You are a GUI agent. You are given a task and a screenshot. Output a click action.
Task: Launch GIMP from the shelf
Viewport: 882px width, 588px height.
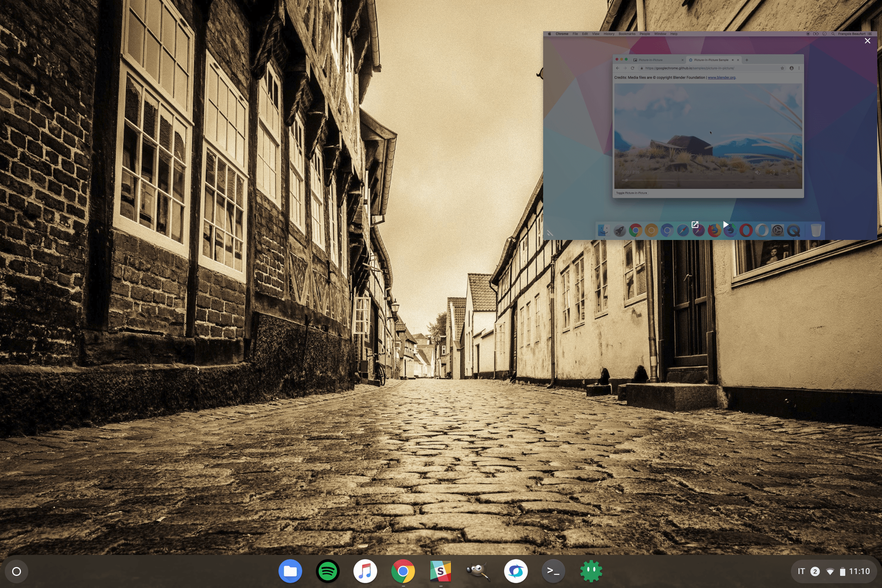[478, 571]
